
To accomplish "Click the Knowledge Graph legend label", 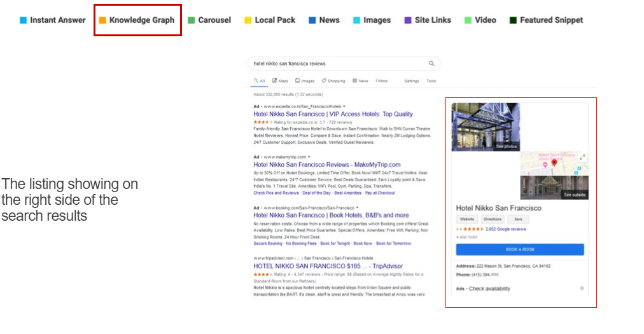I will click(x=142, y=20).
